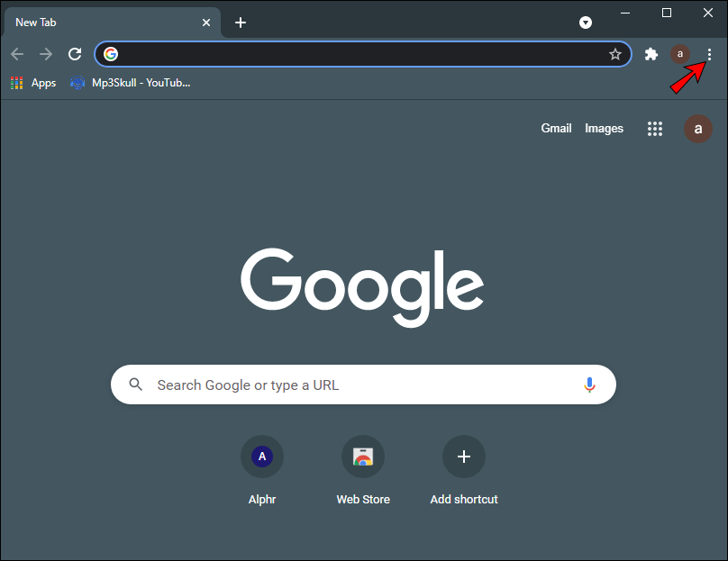
Task: Click the forward navigation arrow
Action: coord(46,54)
